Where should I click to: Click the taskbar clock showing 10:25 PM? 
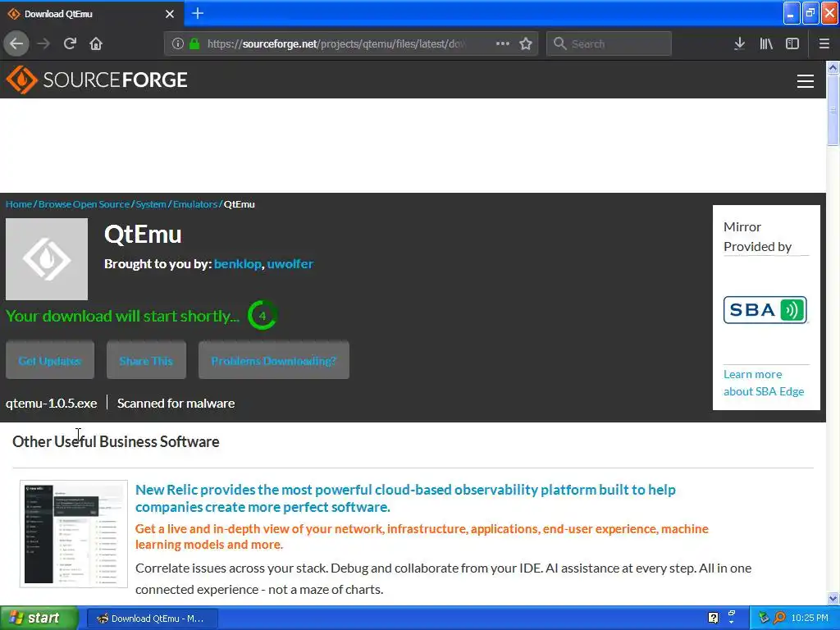click(x=810, y=618)
